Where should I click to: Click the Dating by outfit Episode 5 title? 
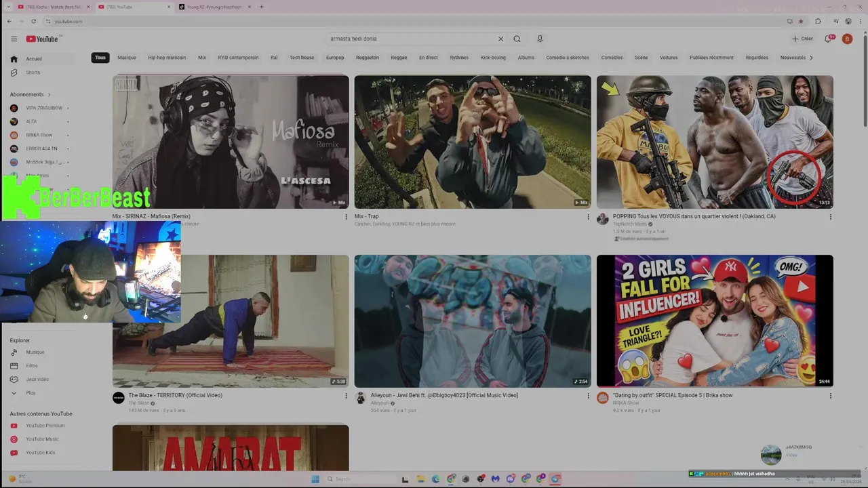pos(673,395)
